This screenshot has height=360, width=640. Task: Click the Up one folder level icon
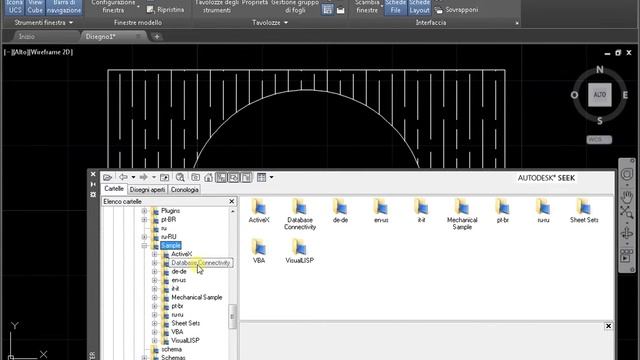point(164,178)
